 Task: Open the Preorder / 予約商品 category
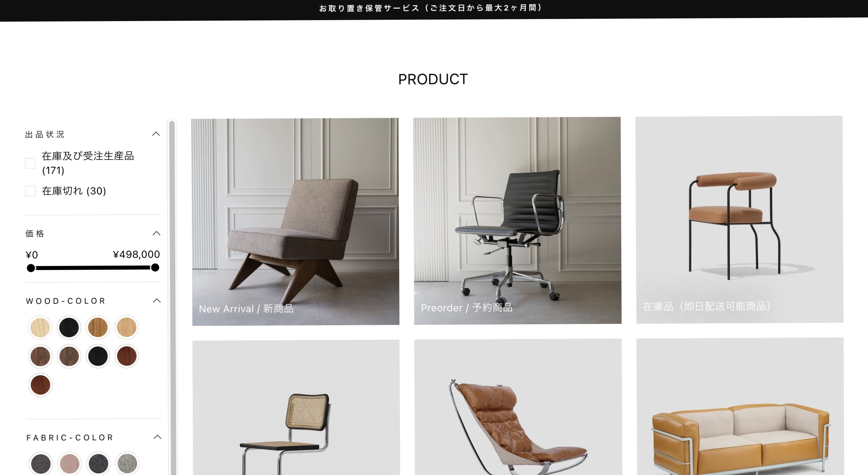tap(517, 221)
